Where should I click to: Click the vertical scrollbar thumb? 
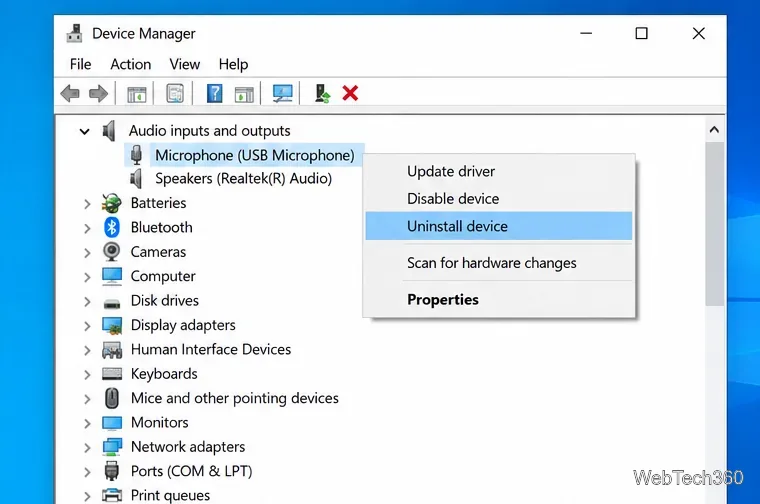click(x=714, y=224)
